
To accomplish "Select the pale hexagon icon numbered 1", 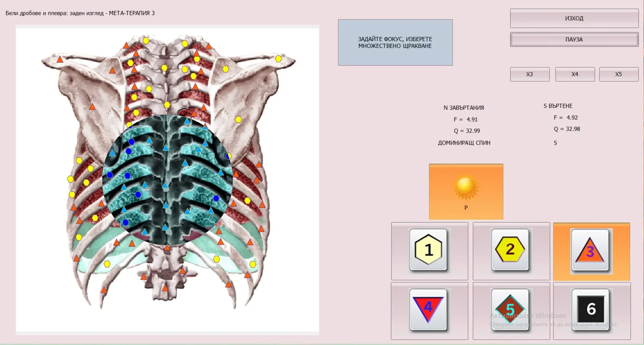I will tap(429, 250).
